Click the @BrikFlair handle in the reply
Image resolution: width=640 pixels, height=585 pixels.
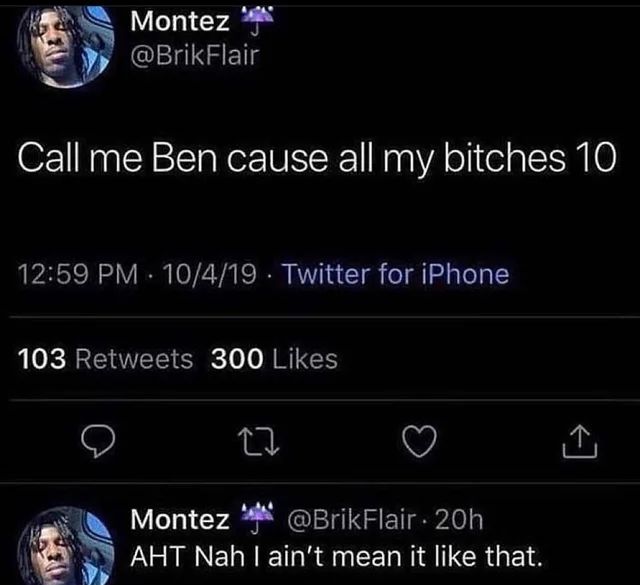pos(352,519)
